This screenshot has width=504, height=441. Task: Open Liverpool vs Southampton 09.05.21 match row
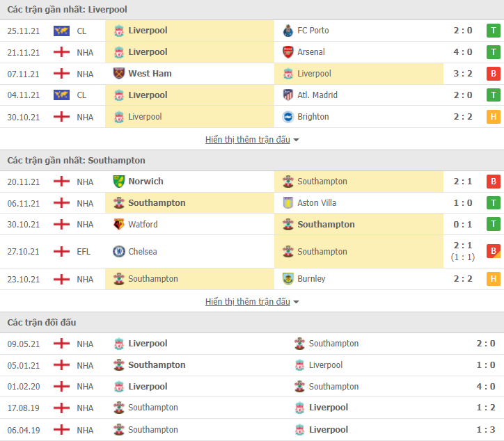[x=252, y=344]
